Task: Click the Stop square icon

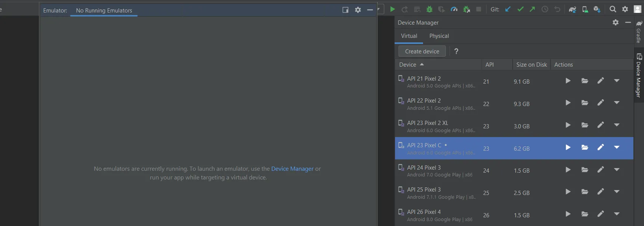Action: 479,9
